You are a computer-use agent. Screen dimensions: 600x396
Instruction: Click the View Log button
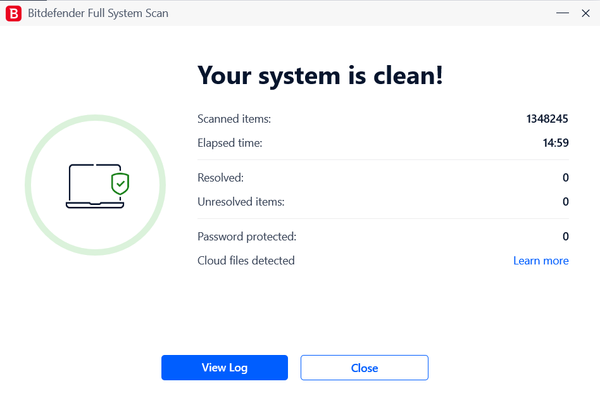coord(224,367)
